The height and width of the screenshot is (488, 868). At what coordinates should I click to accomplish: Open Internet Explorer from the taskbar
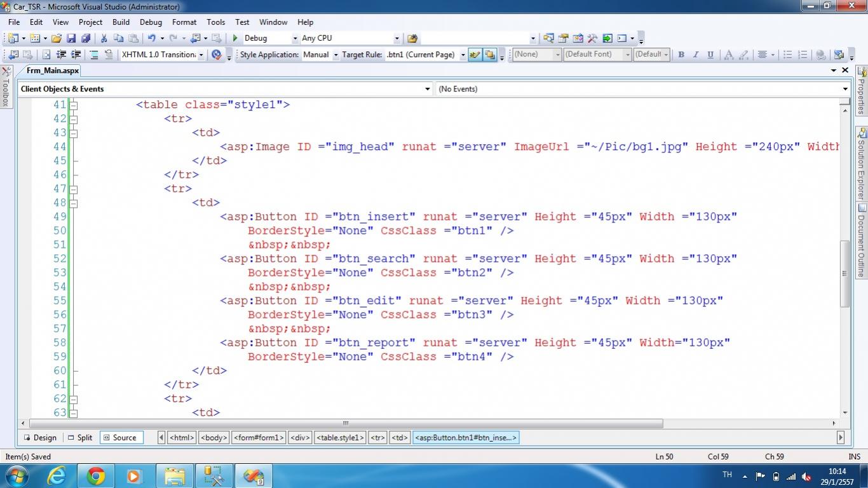click(57, 476)
